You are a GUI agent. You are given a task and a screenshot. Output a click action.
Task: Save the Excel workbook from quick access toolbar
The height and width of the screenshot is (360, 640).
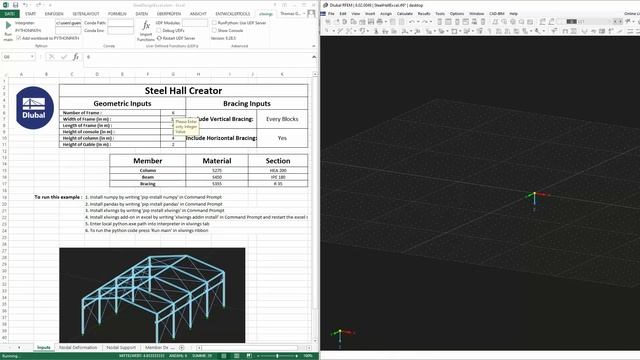pyautogui.click(x=16, y=5)
